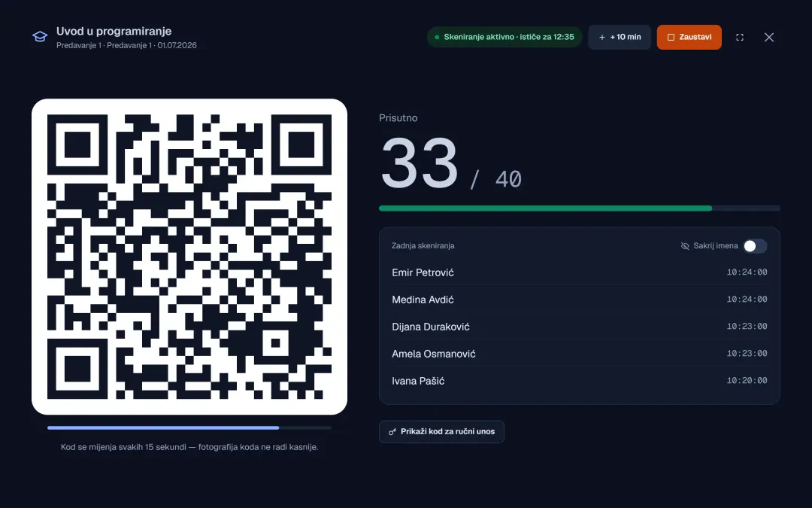Select the Medina Avdić scan entry

(580, 299)
